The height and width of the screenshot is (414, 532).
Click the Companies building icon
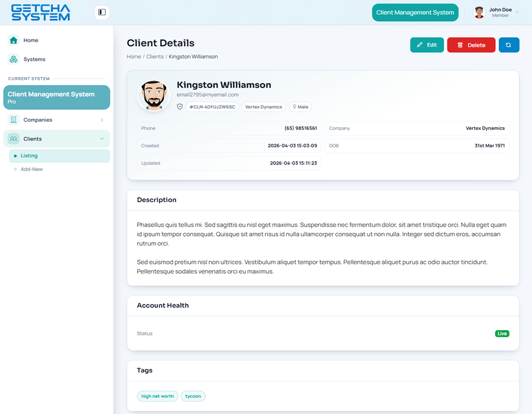[x=14, y=120]
